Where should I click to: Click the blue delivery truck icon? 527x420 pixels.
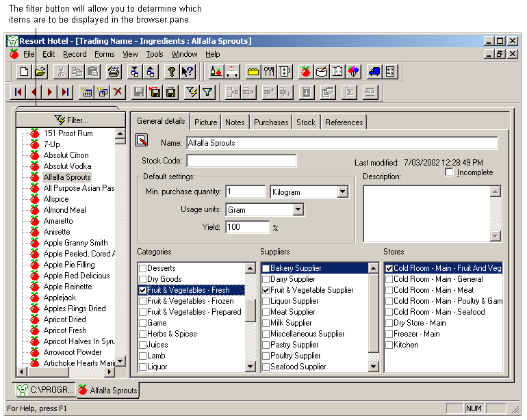click(x=374, y=72)
